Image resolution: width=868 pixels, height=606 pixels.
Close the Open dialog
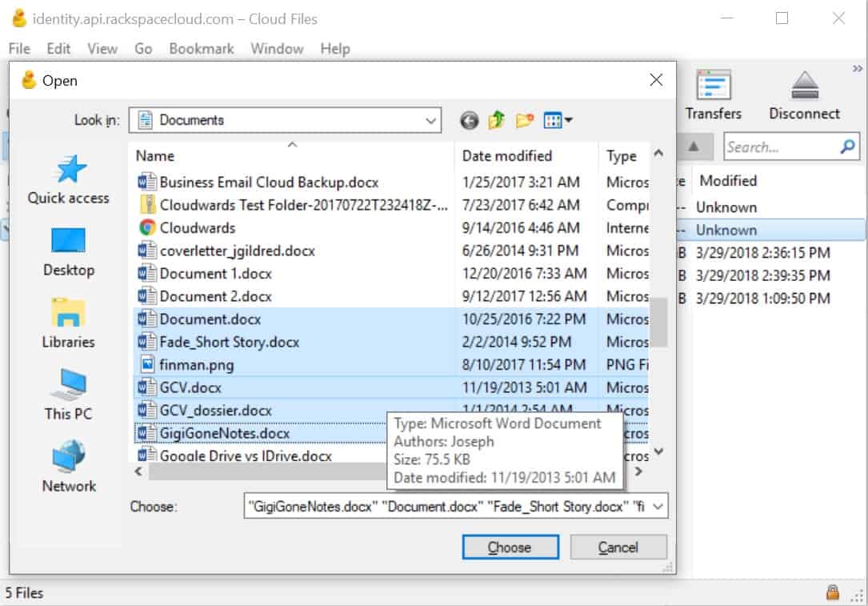point(656,80)
